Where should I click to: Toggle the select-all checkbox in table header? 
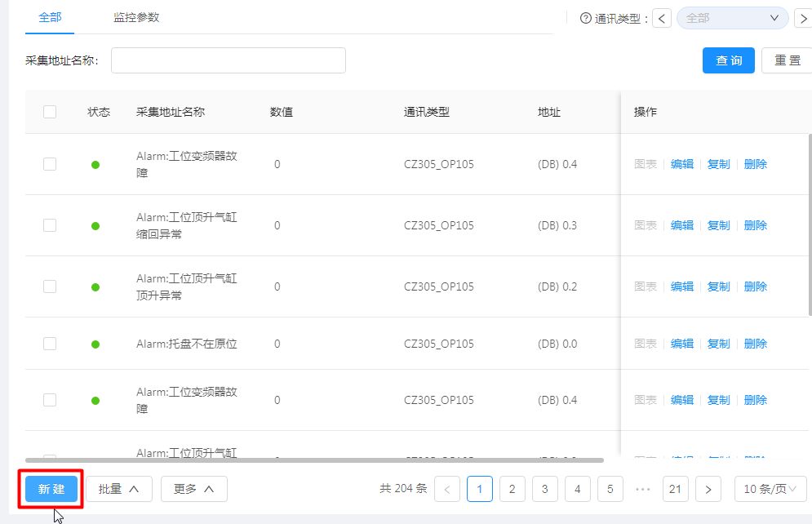pos(50,112)
